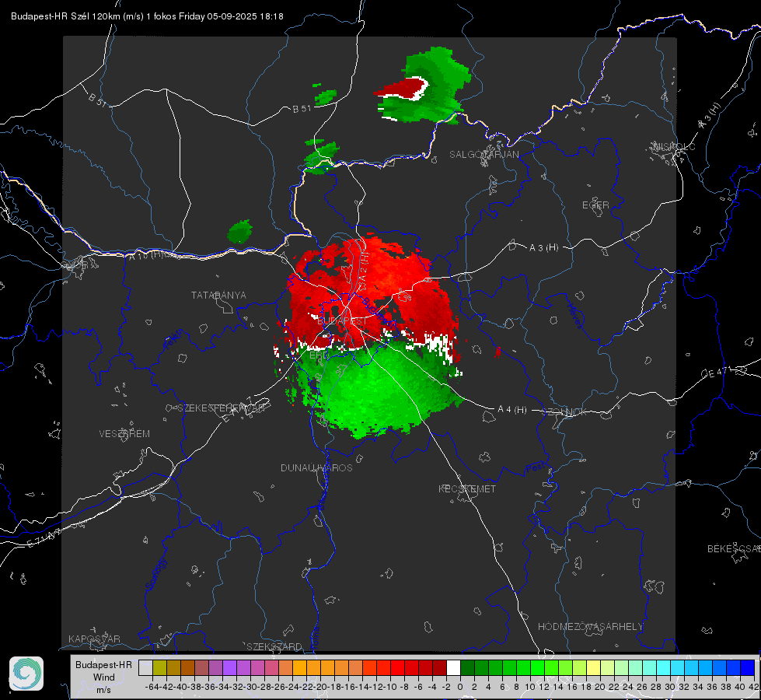This screenshot has height=700, width=761.
Task: Click the 'A 4 (H)' road label
Action: point(512,410)
